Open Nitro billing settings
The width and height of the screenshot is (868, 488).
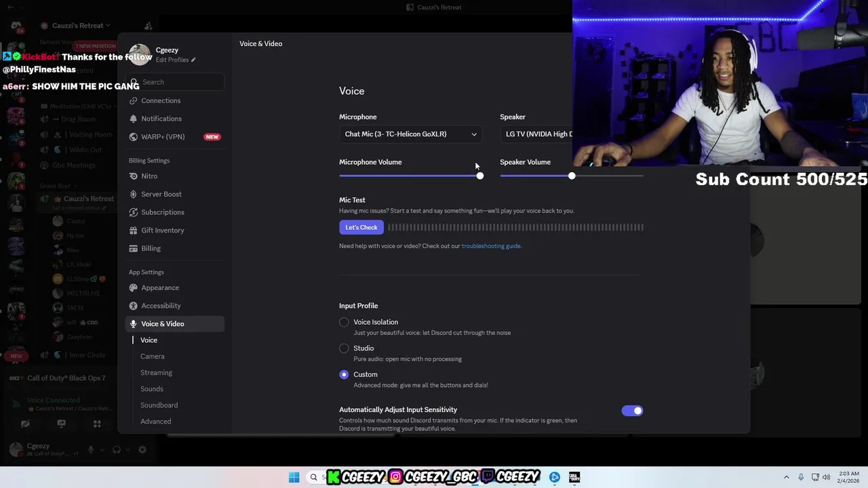[x=175, y=176]
